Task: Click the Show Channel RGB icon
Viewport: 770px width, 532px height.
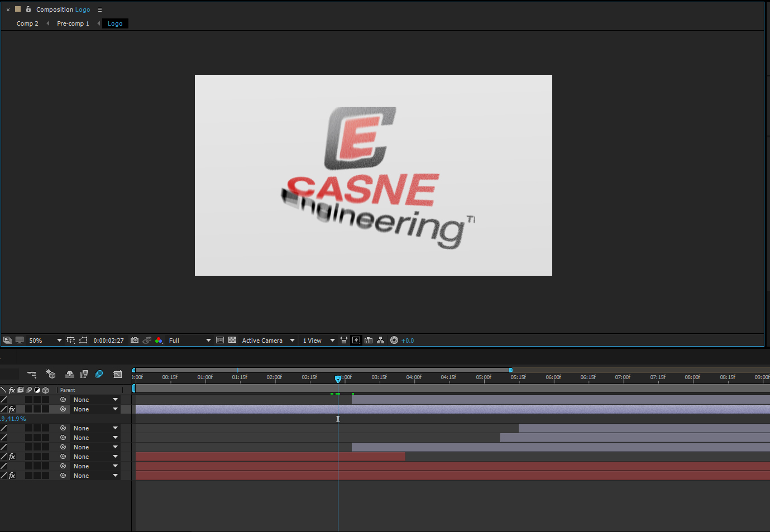Action: coord(159,340)
